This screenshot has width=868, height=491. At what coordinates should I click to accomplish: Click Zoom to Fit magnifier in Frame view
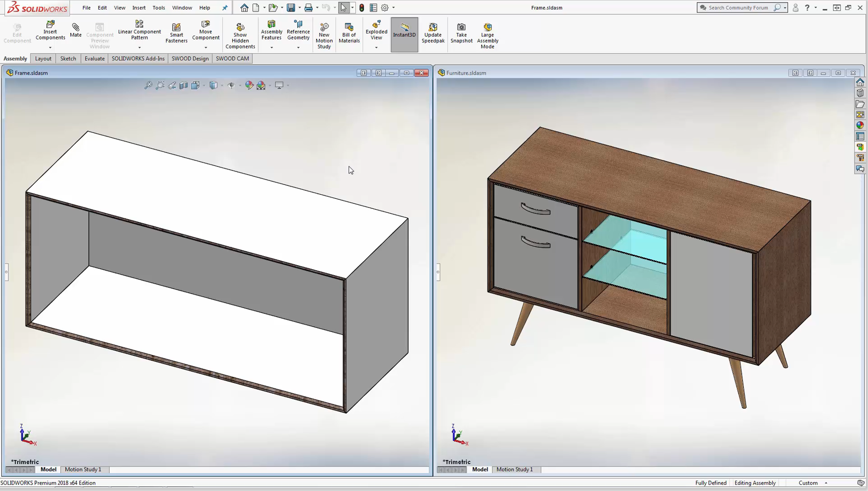[148, 86]
